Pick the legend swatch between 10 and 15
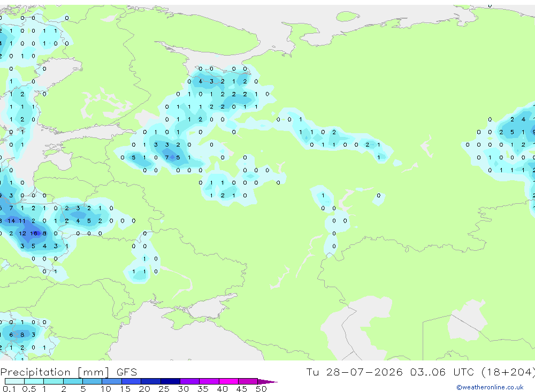 click(112, 381)
